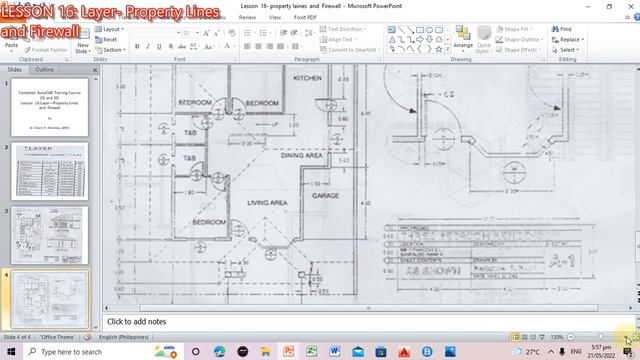Switch to Normal view in status bar
This screenshot has width=640, height=360.
tap(516, 337)
